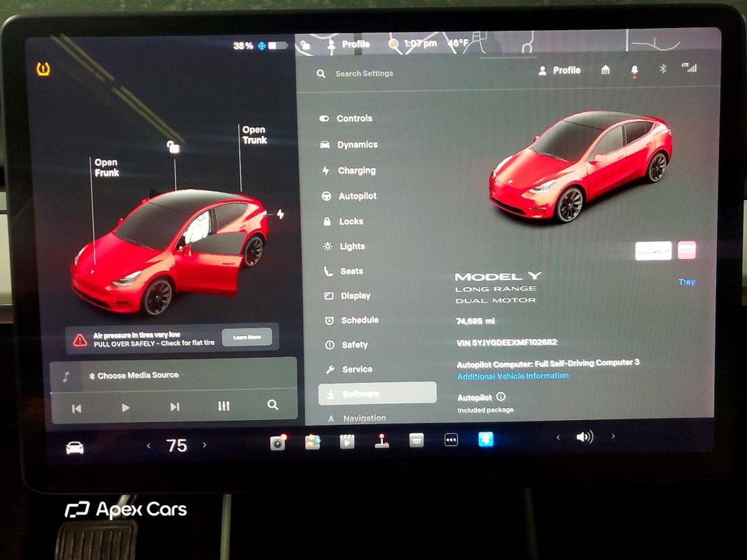The width and height of the screenshot is (747, 560).
Task: Tap the lock icon in top status bar
Action: point(305,45)
